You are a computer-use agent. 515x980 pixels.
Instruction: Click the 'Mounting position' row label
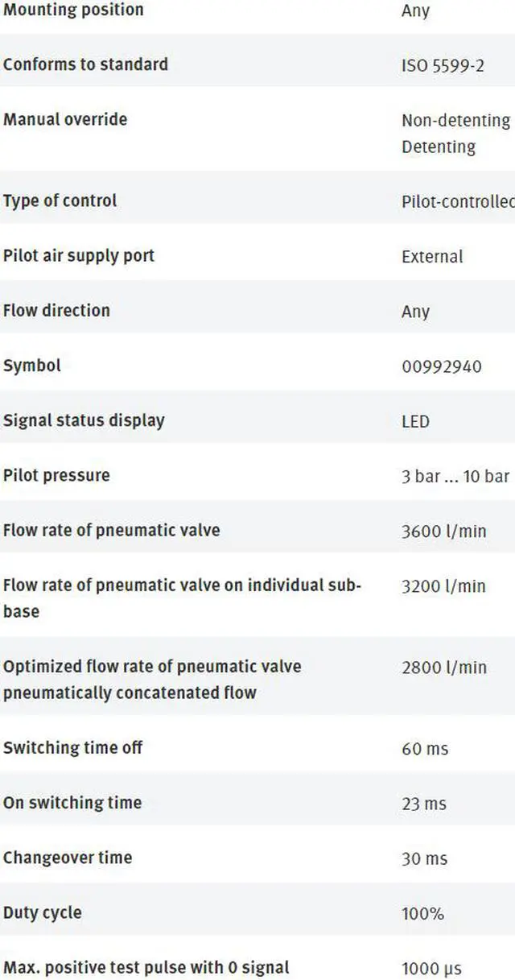(x=73, y=10)
